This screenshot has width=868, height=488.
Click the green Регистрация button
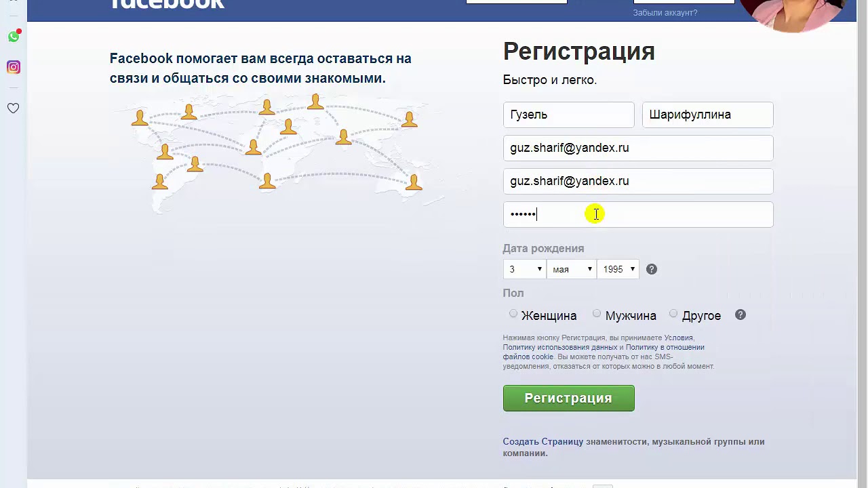[569, 399]
